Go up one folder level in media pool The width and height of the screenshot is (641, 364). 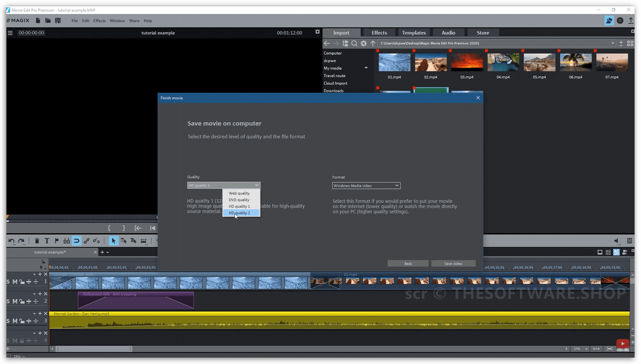pyautogui.click(x=373, y=43)
